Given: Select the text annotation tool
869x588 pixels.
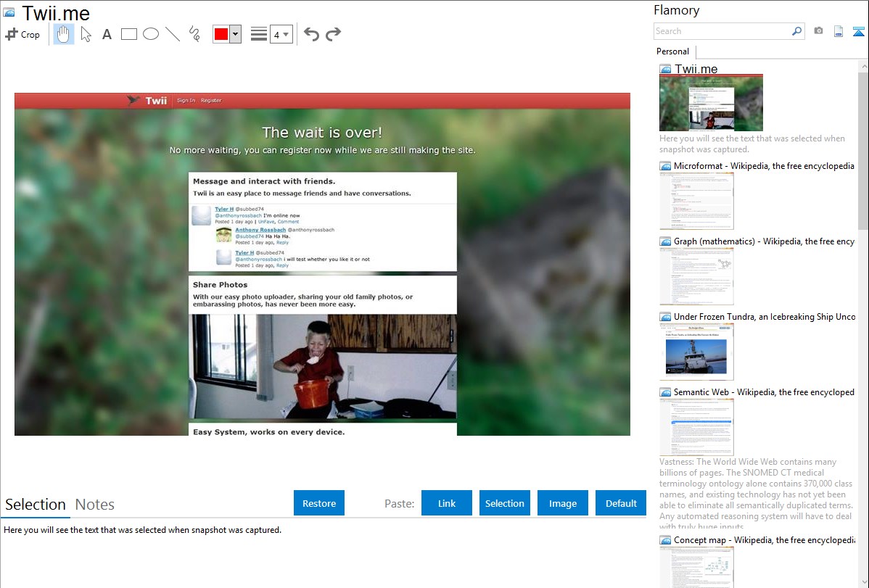Looking at the screenshot, I should point(107,34).
